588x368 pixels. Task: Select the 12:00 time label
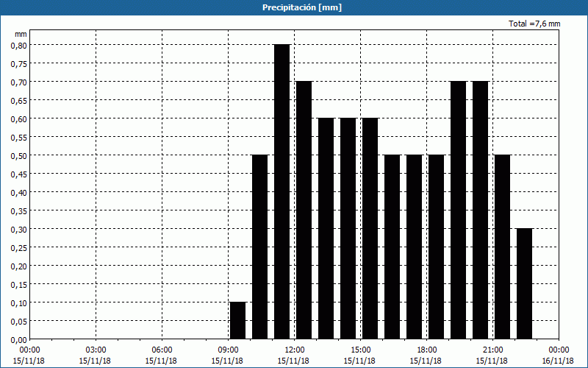(295, 350)
